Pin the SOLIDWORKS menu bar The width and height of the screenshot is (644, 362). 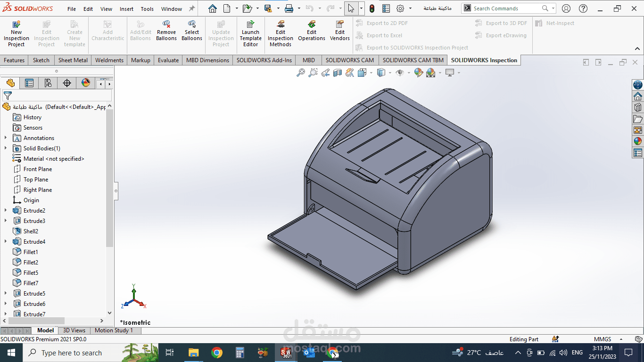(x=192, y=8)
